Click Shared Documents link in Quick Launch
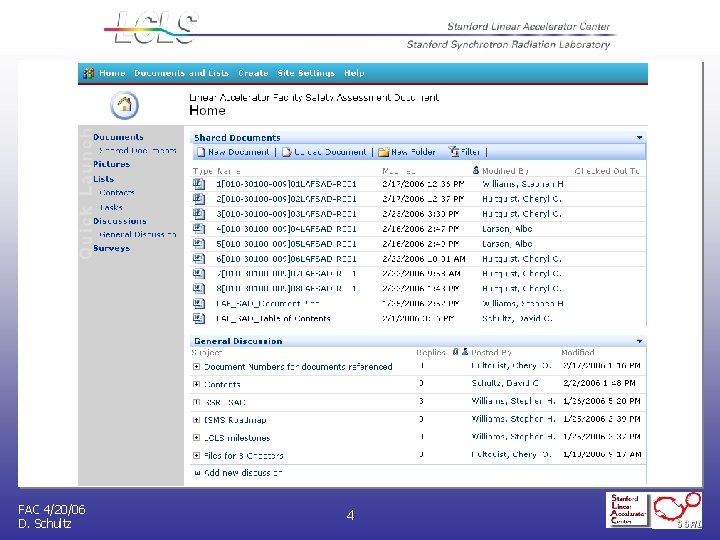 (x=138, y=150)
